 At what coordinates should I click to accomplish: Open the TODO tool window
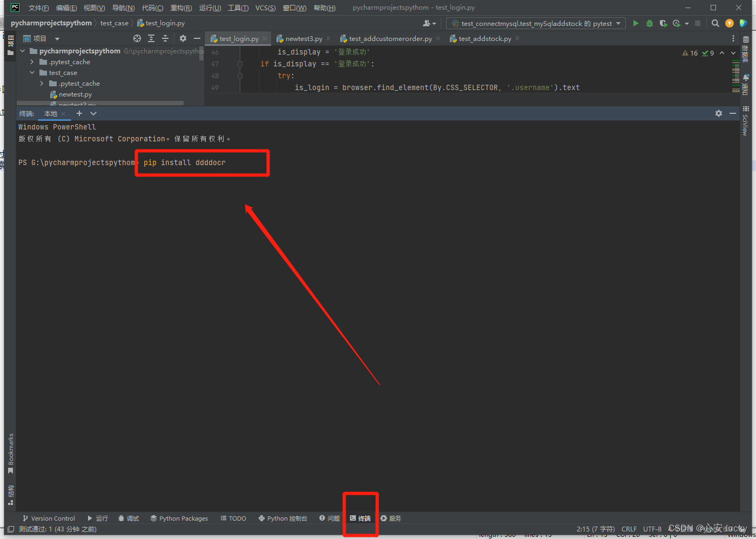click(233, 518)
